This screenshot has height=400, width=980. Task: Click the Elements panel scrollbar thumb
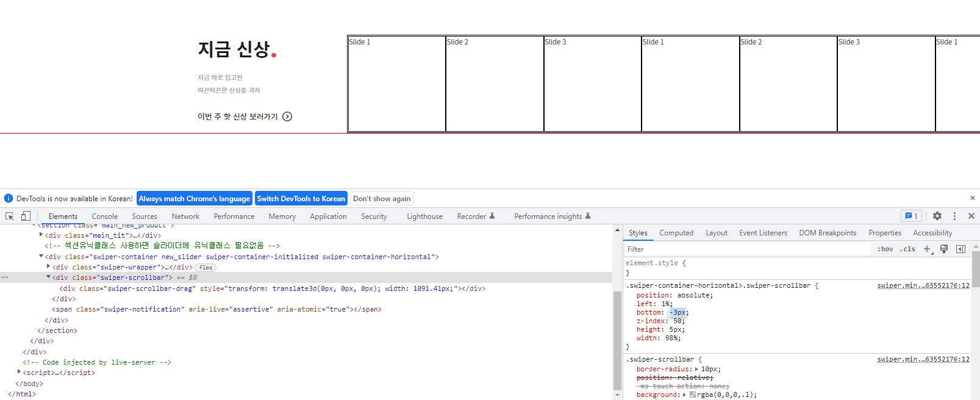click(x=617, y=340)
